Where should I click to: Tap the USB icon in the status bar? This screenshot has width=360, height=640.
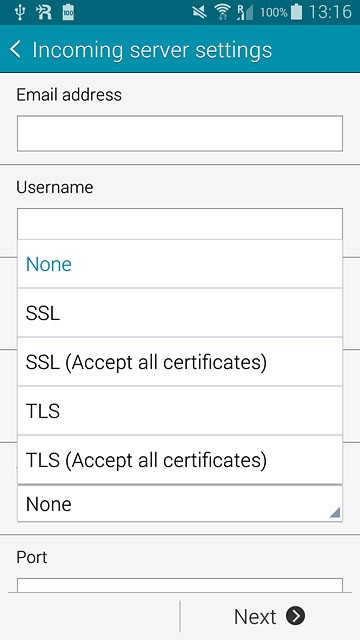19,12
